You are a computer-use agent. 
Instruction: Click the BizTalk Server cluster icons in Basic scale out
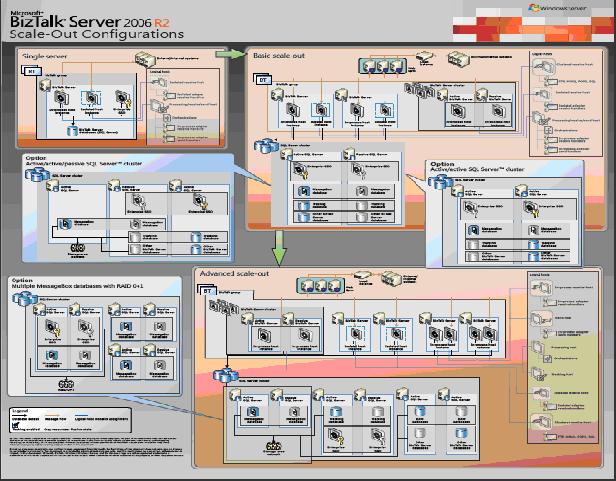[419, 90]
